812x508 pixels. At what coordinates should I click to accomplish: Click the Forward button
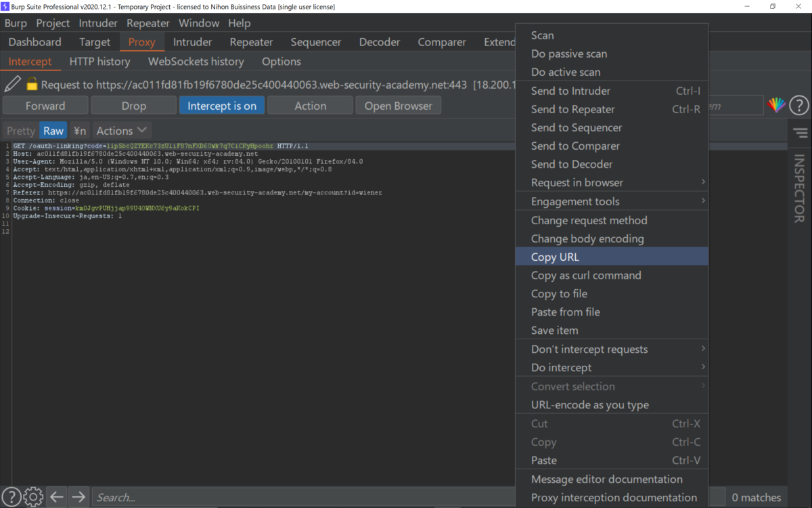[45, 106]
